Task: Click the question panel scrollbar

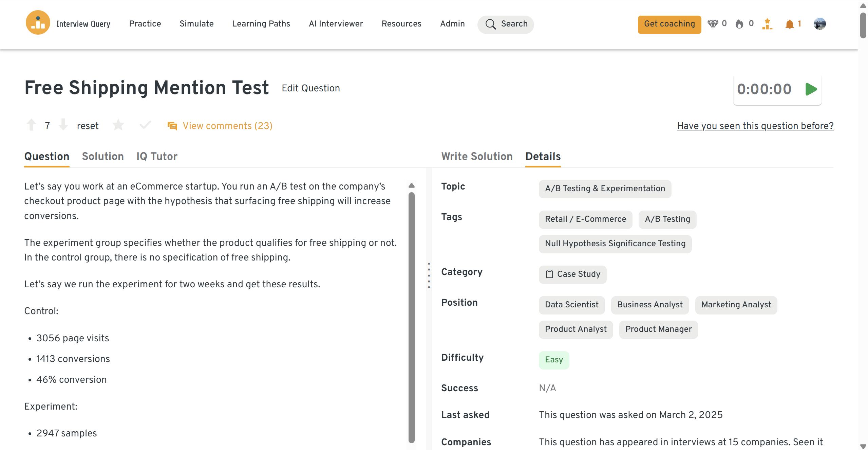Action: (411, 316)
